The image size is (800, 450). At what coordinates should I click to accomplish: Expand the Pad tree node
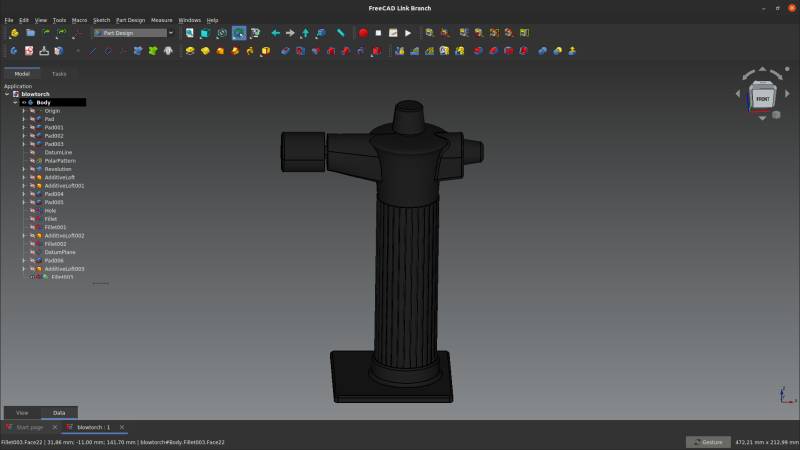tap(23, 119)
